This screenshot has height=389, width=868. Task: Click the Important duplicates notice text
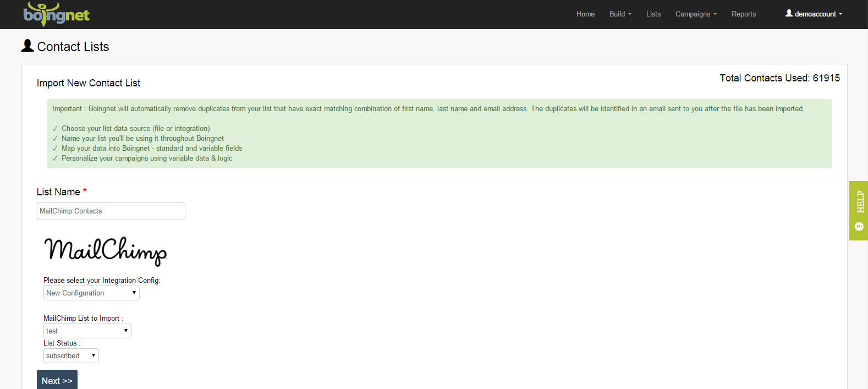click(x=428, y=109)
